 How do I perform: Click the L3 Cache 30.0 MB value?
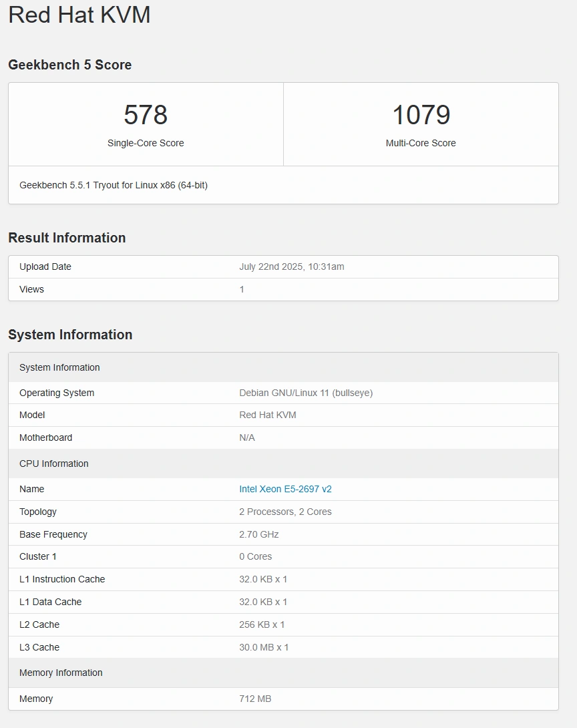tap(264, 647)
